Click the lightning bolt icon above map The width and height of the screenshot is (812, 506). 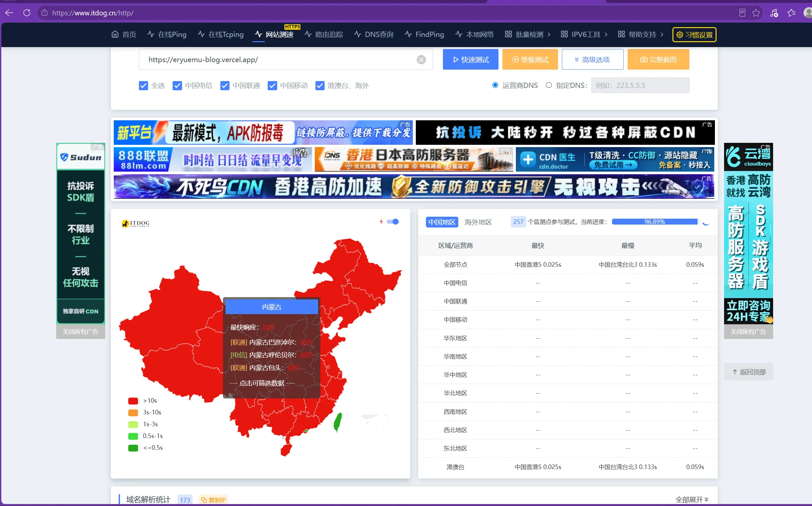[x=381, y=222]
